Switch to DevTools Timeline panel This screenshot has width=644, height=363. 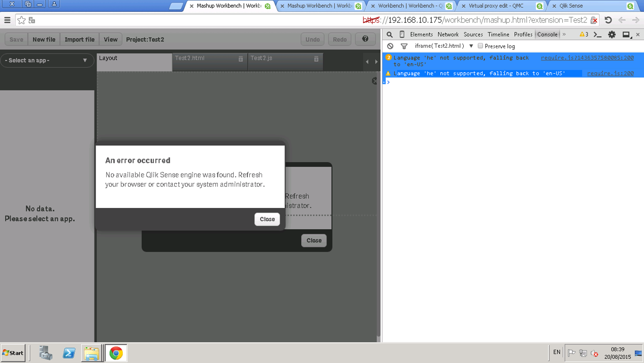point(498,35)
